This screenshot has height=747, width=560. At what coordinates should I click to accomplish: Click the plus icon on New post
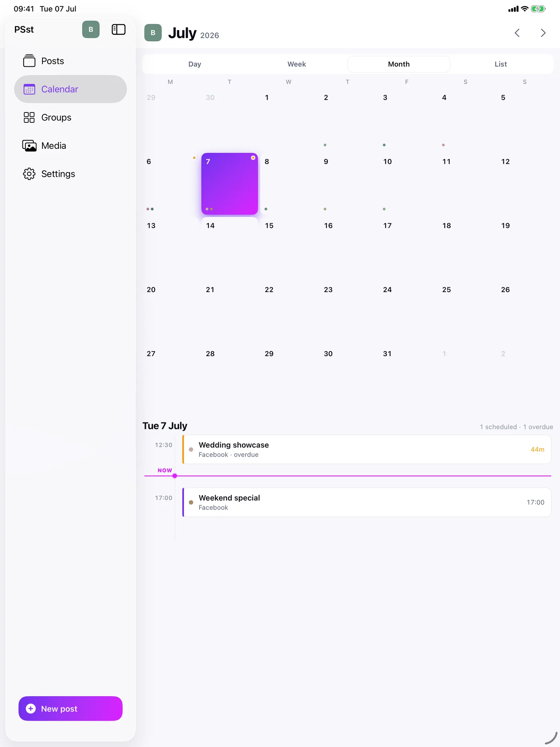click(31, 709)
